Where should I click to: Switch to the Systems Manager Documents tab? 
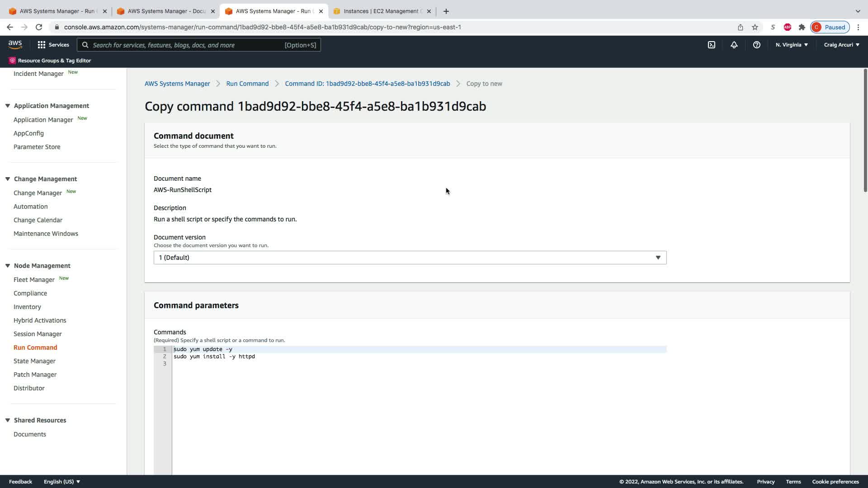click(166, 11)
